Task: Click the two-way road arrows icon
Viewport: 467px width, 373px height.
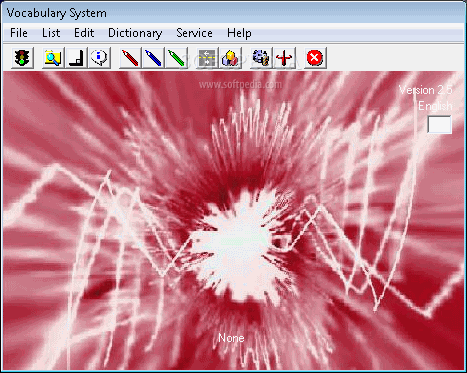Action: click(x=207, y=58)
